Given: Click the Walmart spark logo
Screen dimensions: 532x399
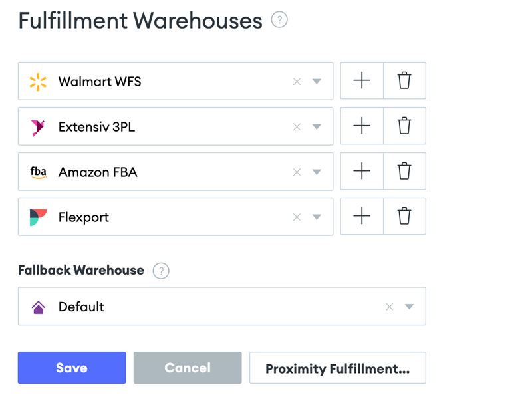Looking at the screenshot, I should [38, 82].
